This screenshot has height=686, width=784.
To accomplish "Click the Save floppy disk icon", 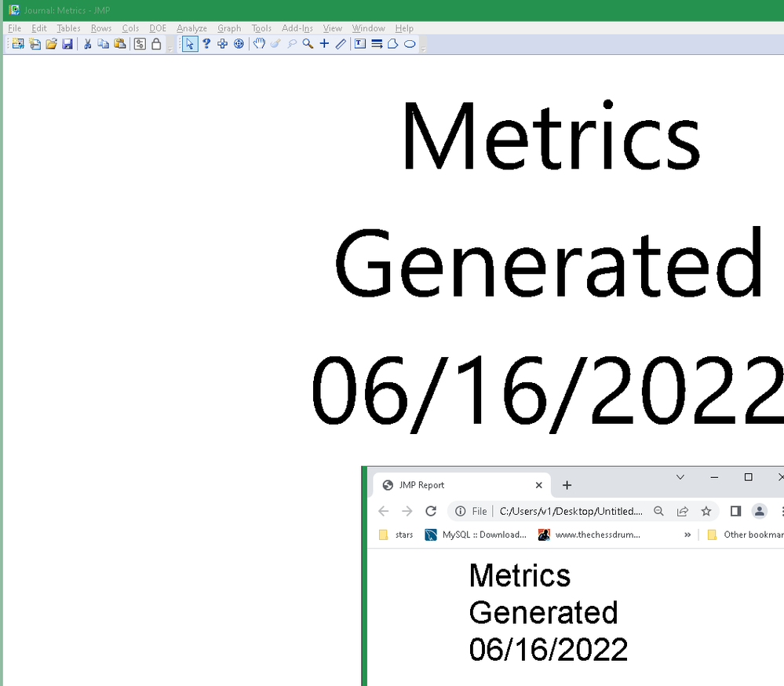I will [x=67, y=44].
